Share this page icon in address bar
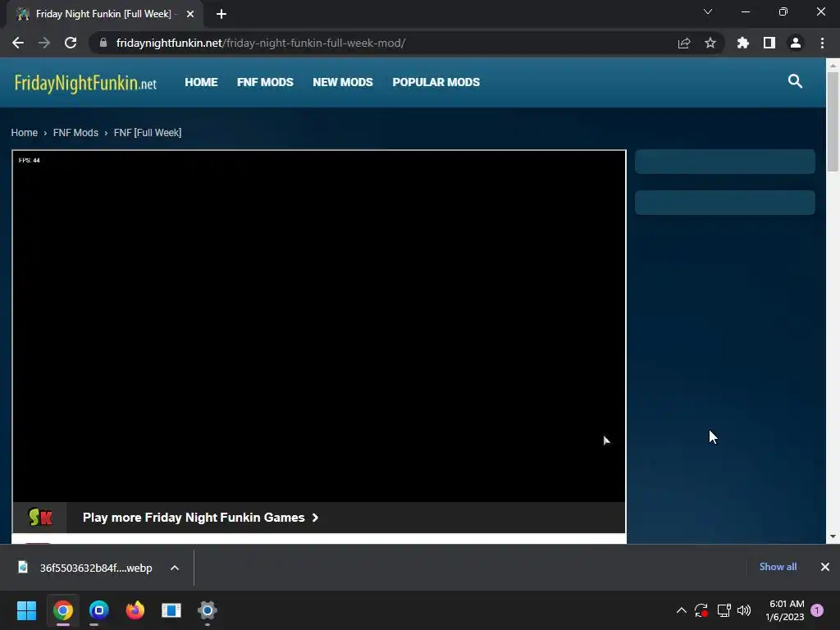Screen dimensions: 840x630 (683, 43)
